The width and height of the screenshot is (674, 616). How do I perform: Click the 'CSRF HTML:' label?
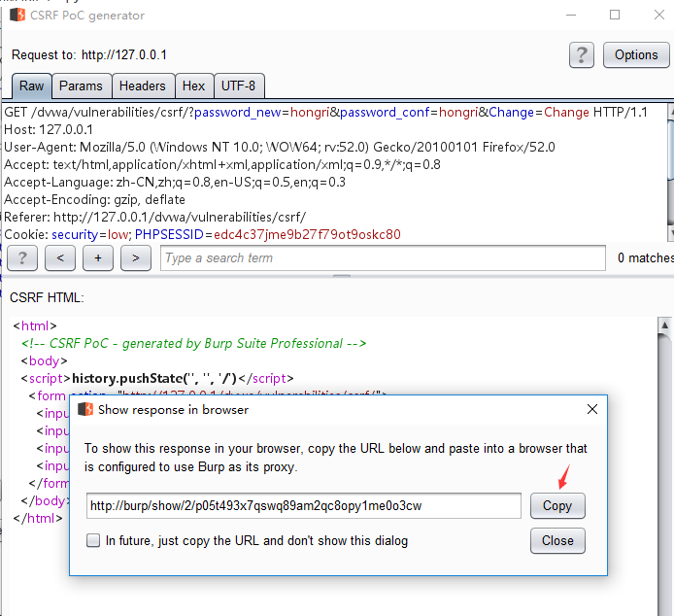coord(47,297)
